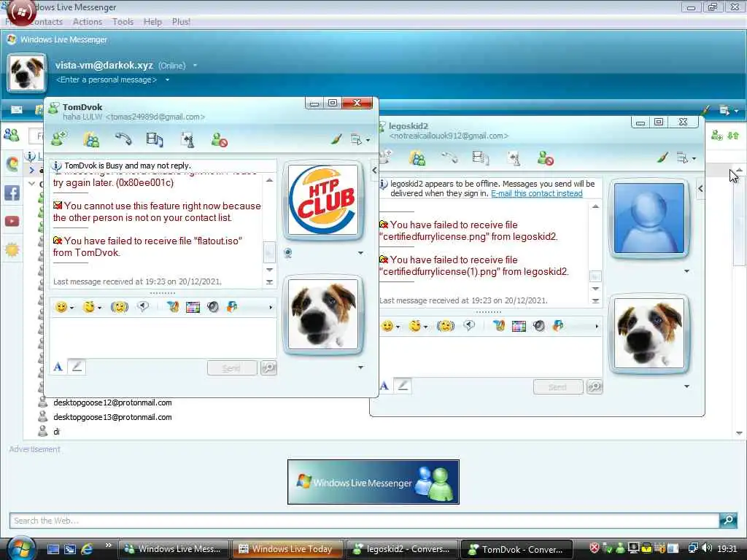The image size is (747, 560).
Task: Hide display pictures pane in legoskid2 window
Action: tap(700, 189)
